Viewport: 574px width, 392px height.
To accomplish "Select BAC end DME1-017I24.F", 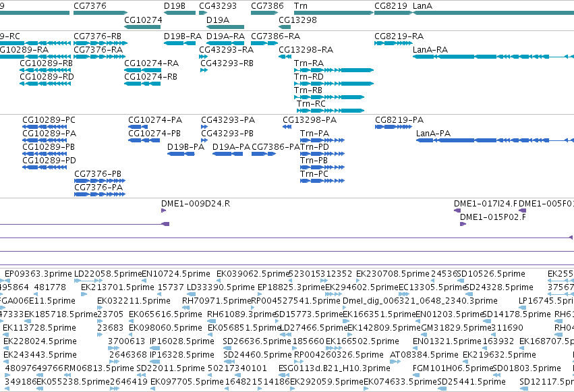I will pyautogui.click(x=486, y=204).
